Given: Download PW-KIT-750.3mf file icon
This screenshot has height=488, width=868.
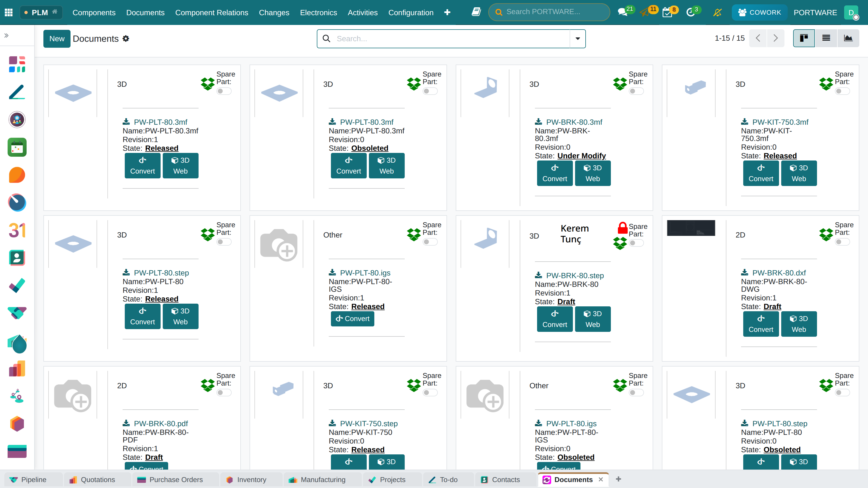Looking at the screenshot, I should [745, 121].
